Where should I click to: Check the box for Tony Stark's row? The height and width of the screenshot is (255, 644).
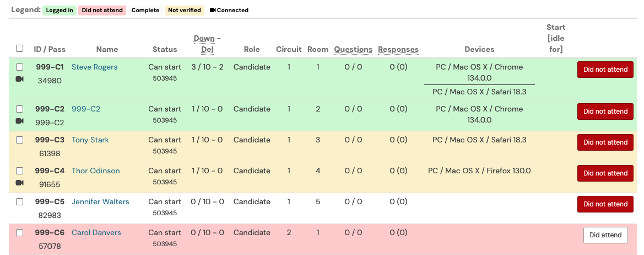(x=19, y=140)
